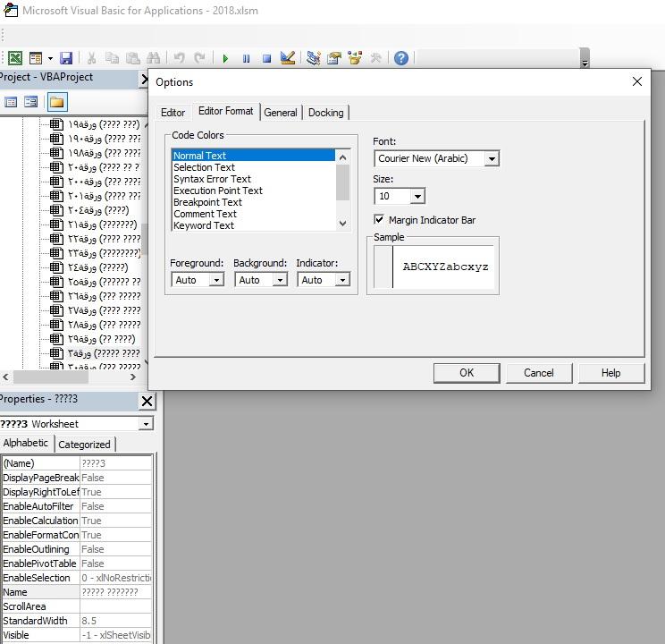Click the EnableSelection xlNoRestrictions value
This screenshot has width=665, height=644.
(x=116, y=578)
